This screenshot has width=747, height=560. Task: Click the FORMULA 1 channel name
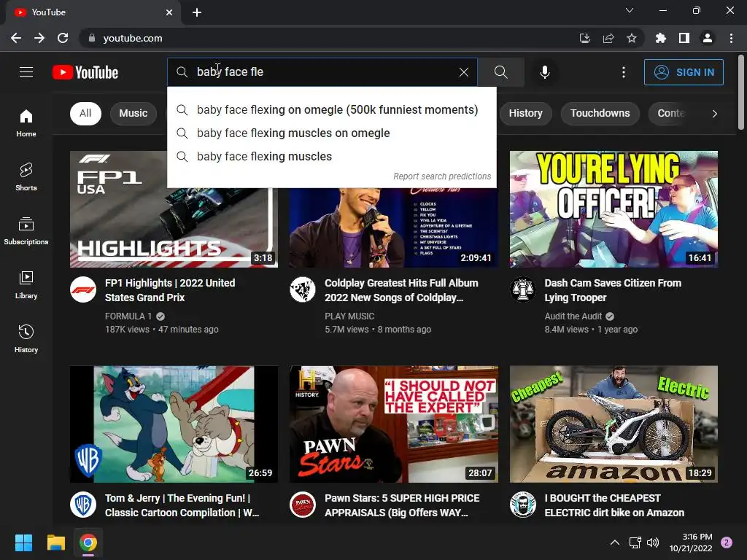128,316
